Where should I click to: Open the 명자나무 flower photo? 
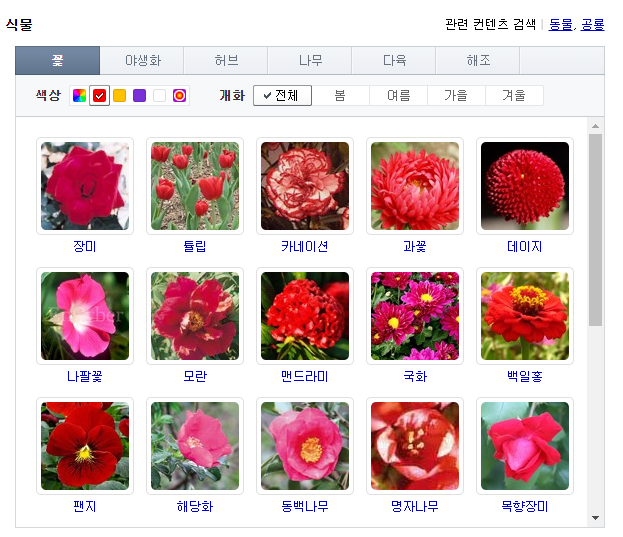click(415, 446)
